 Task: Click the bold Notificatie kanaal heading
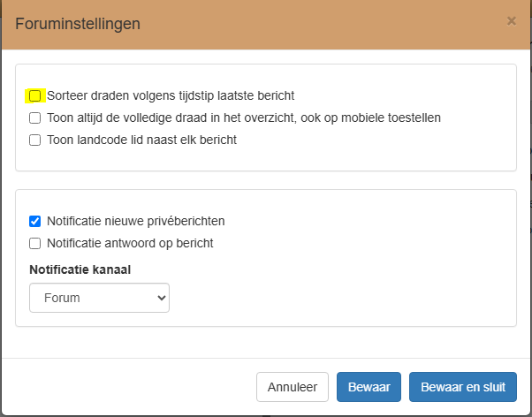coord(80,269)
